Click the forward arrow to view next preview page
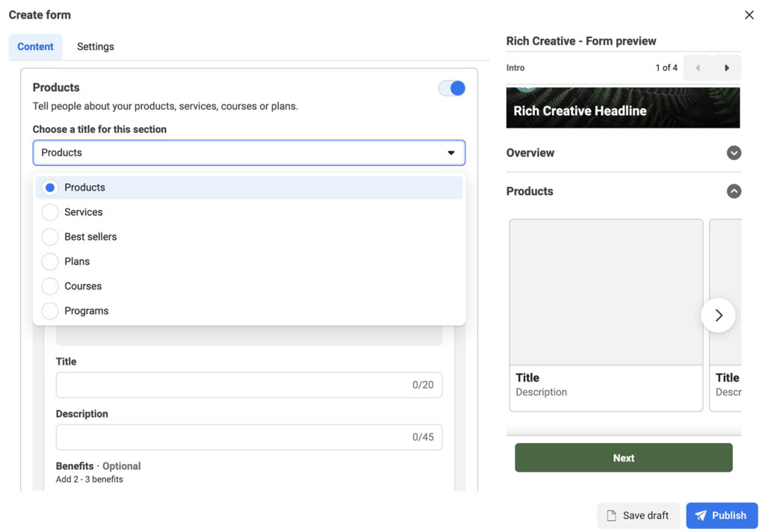The image size is (765, 532). click(x=726, y=67)
